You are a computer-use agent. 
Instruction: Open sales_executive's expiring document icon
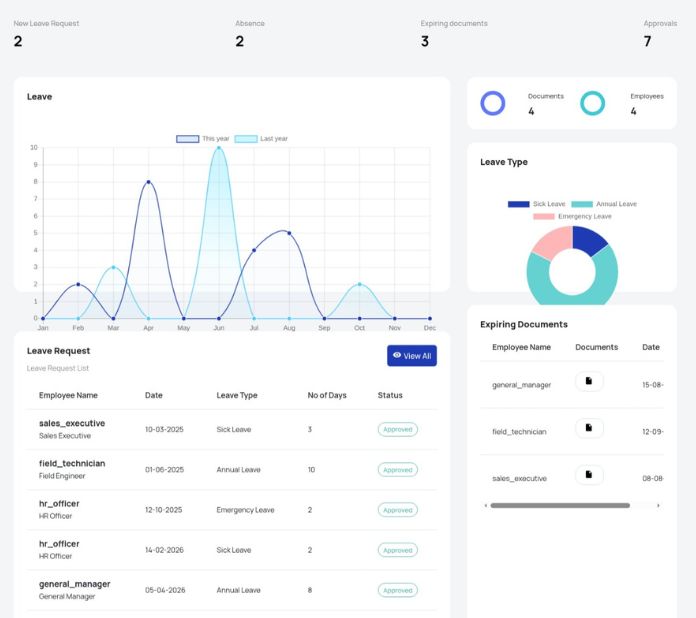click(x=589, y=475)
